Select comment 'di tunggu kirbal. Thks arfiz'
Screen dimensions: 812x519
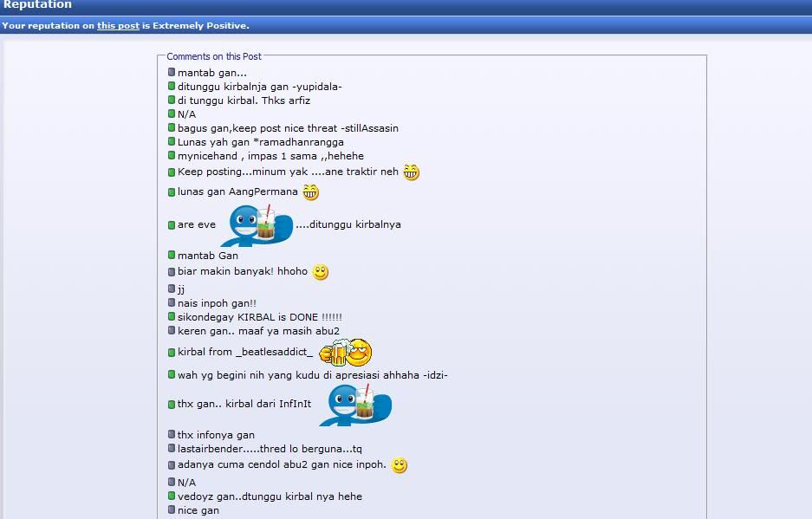pyautogui.click(x=244, y=101)
